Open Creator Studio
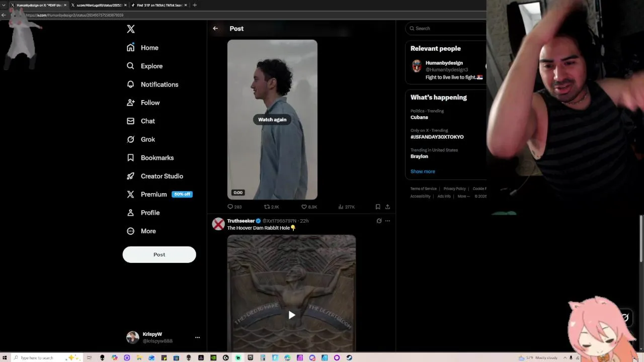 coord(155,176)
